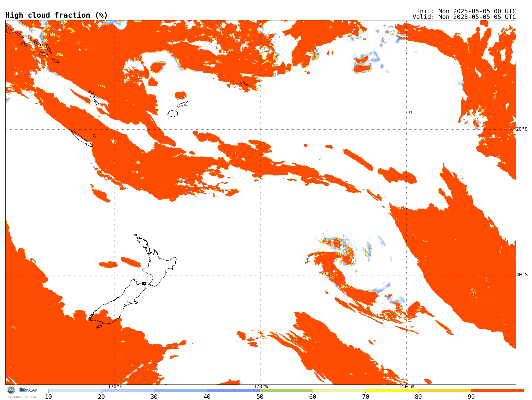The image size is (532, 400).
Task: Click the 10-20 pale gray colorbar segment
Action: (75, 391)
